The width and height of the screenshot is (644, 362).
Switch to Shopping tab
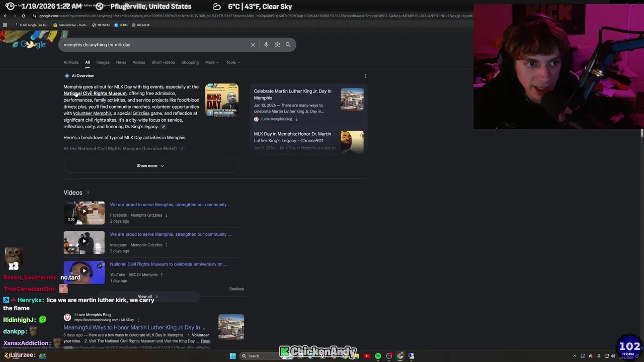pyautogui.click(x=190, y=62)
